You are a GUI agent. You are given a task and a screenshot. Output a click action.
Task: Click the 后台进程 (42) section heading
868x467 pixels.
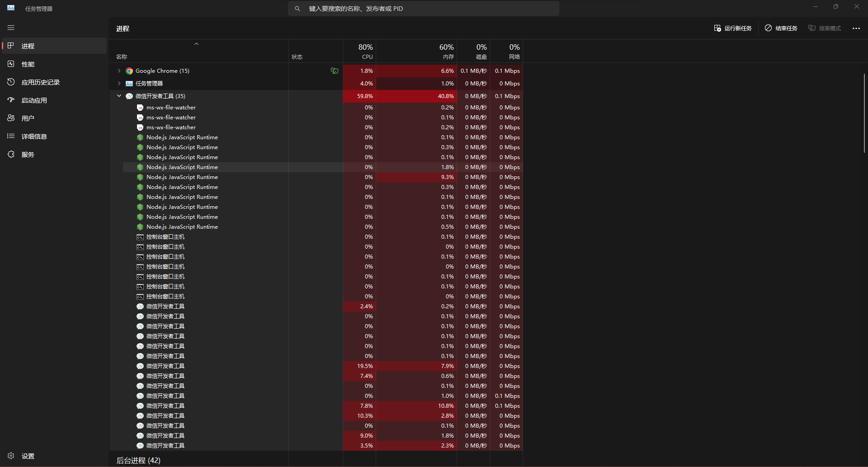[x=138, y=460]
